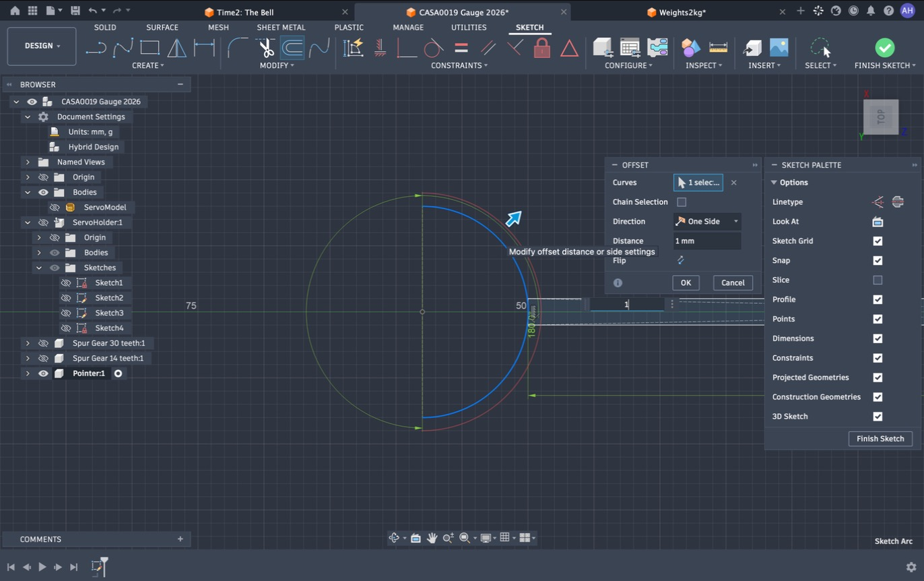This screenshot has width=924, height=581.
Task: Click the Insert Canvas image icon
Action: tap(779, 48)
